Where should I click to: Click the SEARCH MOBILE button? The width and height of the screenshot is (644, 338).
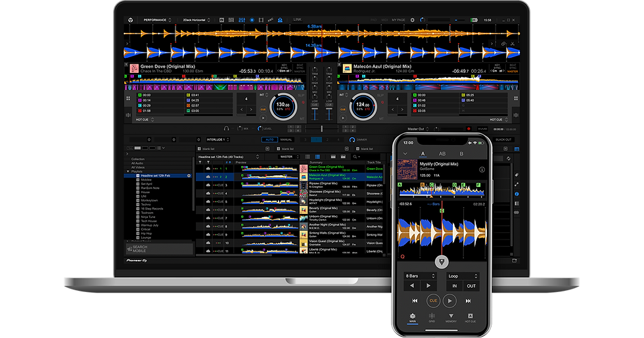click(x=159, y=249)
